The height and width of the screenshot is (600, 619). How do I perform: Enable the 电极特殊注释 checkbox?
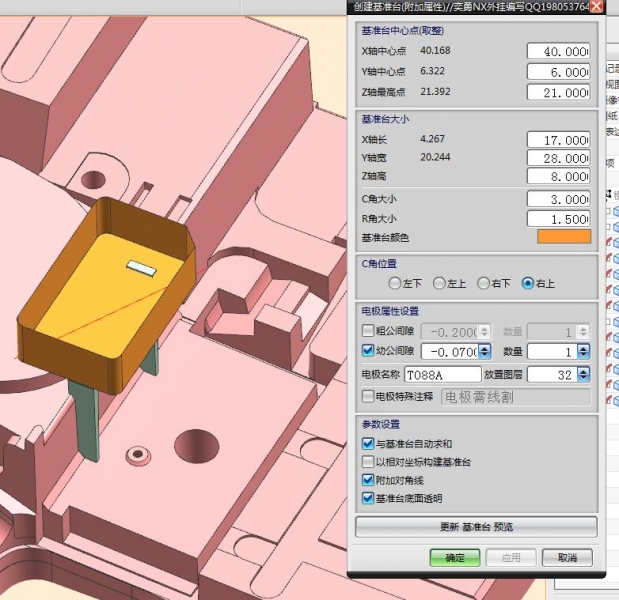pyautogui.click(x=368, y=396)
